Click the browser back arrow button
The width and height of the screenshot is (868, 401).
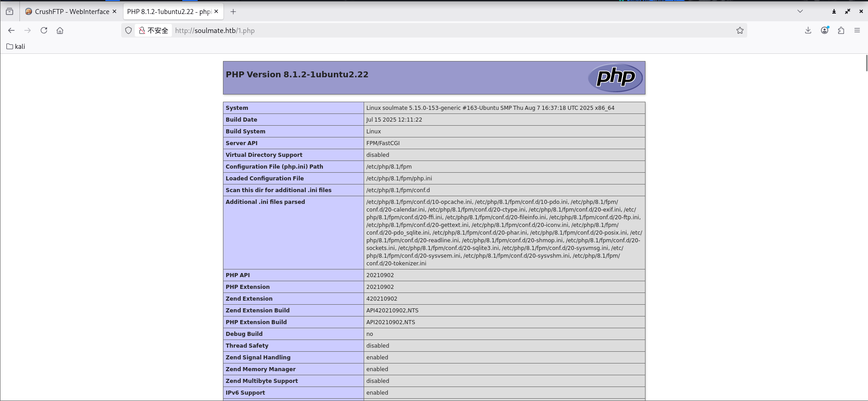(11, 30)
